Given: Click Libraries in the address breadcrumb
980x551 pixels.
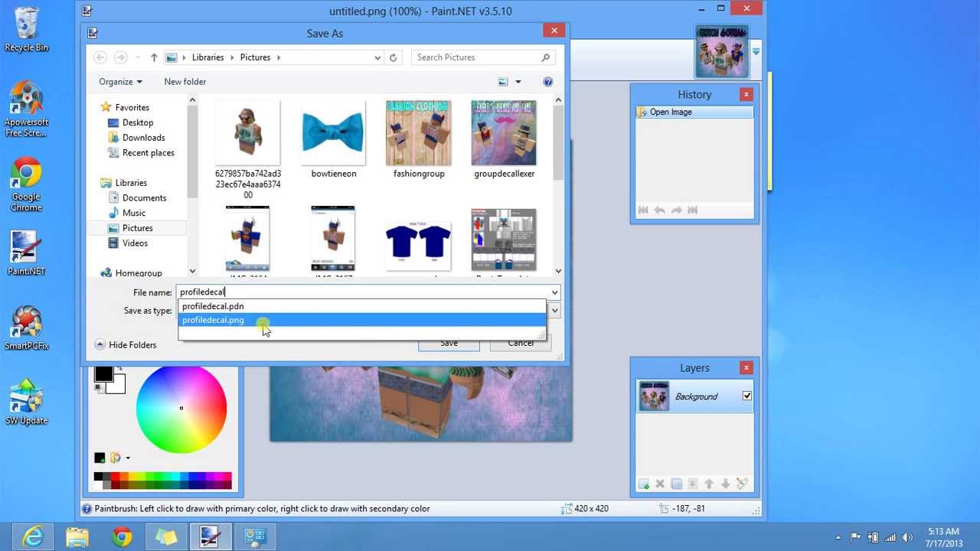Looking at the screenshot, I should [x=207, y=57].
